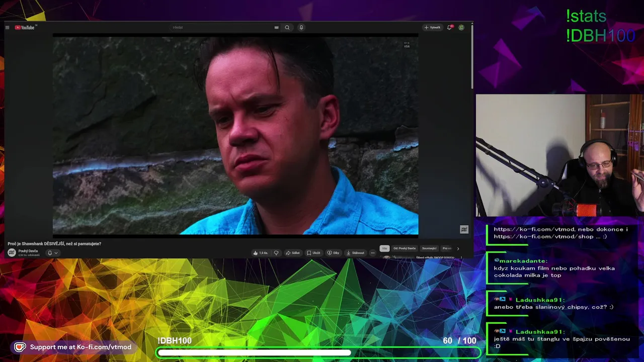
Task: Open YouTube notifications bell
Action: (x=450, y=28)
